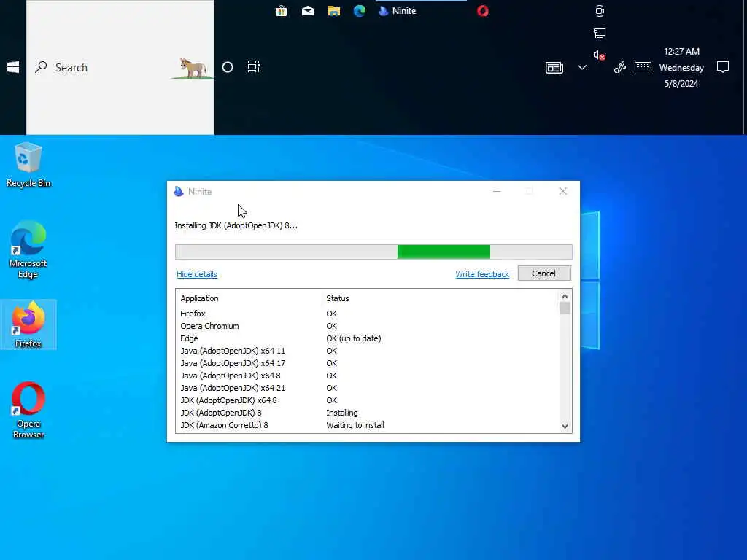Select Java (AdoptOpenJDK) x64 17 row
The width and height of the screenshot is (747, 560).
pos(367,363)
